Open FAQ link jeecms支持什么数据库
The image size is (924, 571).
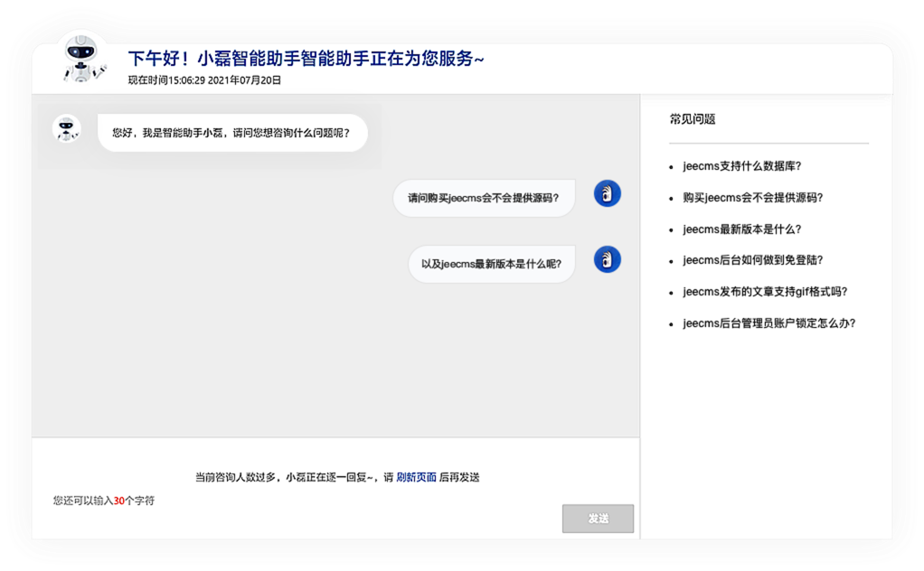point(741,166)
